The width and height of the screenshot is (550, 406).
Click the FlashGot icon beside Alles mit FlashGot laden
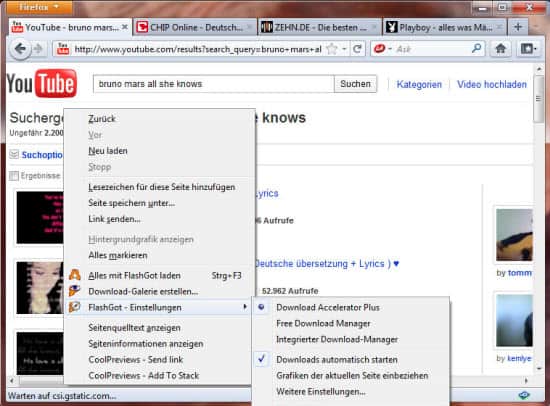(74, 275)
